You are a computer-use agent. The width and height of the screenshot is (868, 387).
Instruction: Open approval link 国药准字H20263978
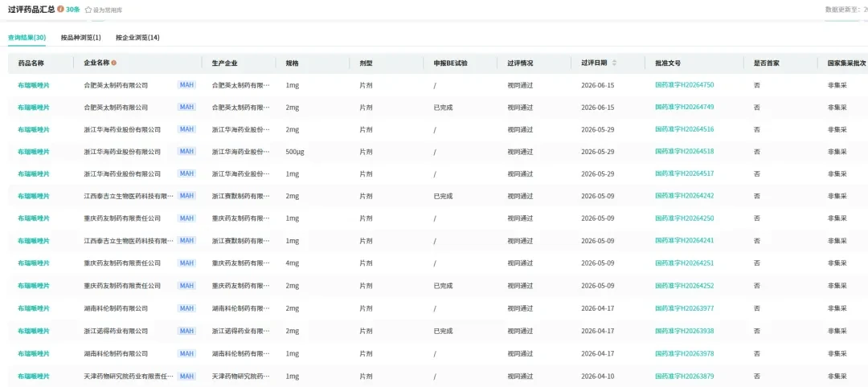pyautogui.click(x=684, y=354)
